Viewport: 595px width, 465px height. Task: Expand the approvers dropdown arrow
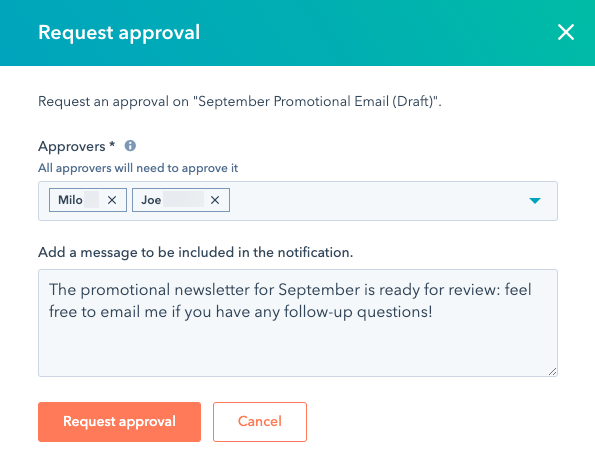click(x=535, y=201)
